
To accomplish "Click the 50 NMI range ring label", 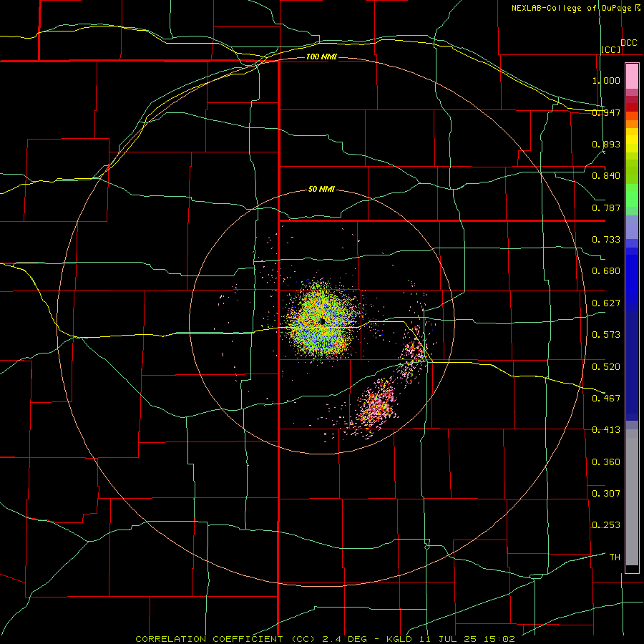I will [x=321, y=189].
